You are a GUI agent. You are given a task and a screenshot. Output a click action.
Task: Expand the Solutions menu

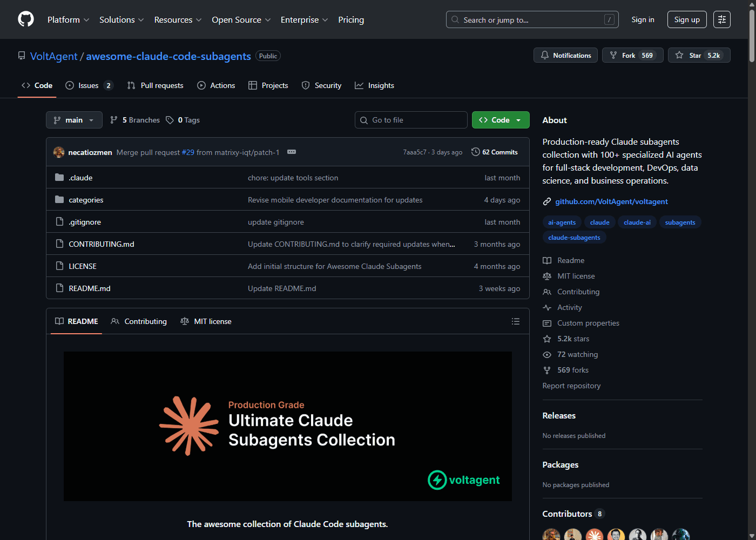[x=122, y=19]
